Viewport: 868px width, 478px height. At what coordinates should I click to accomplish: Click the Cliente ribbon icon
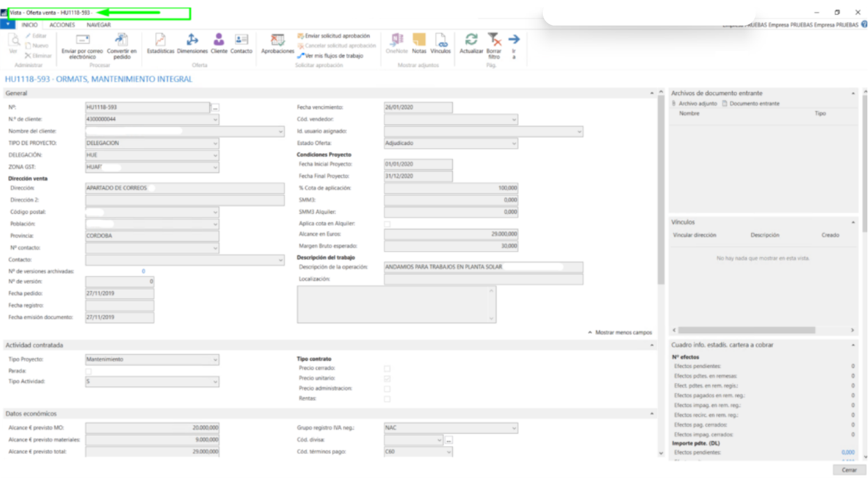tap(219, 40)
